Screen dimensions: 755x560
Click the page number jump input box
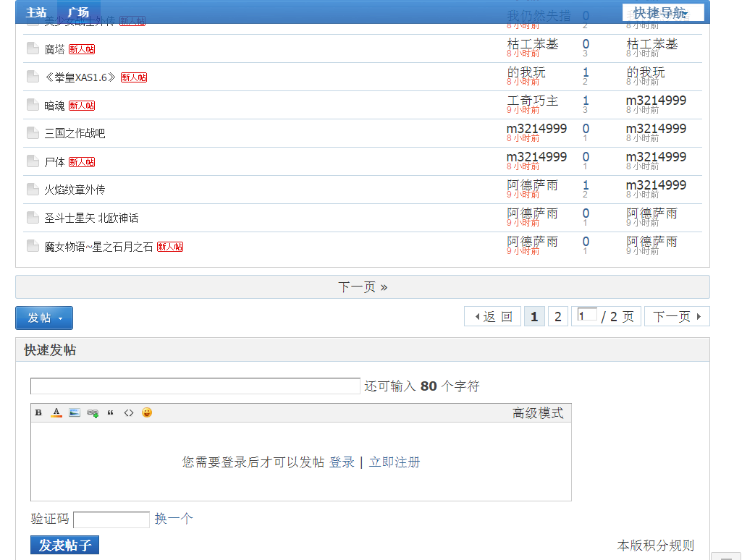click(588, 315)
